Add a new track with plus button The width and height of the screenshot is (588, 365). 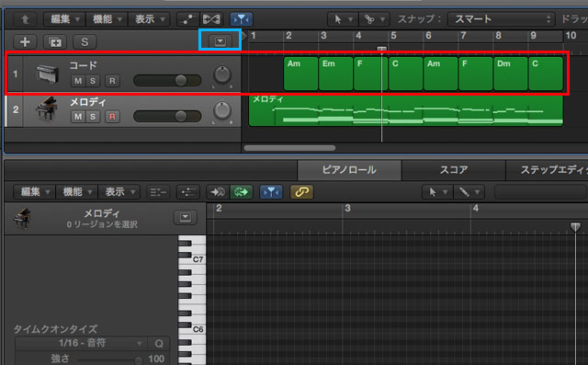25,41
